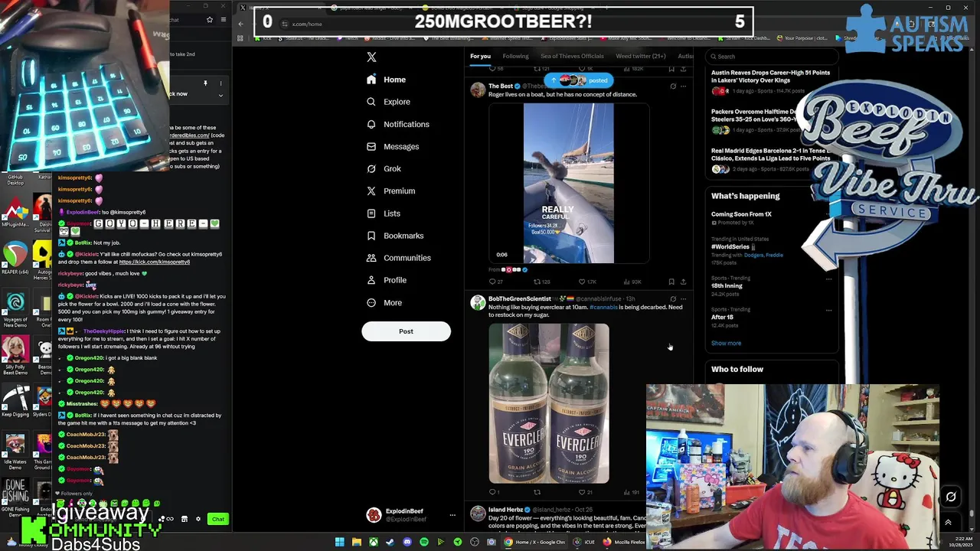Open the Everclear bottles image
Image resolution: width=980 pixels, height=551 pixels.
[x=549, y=403]
